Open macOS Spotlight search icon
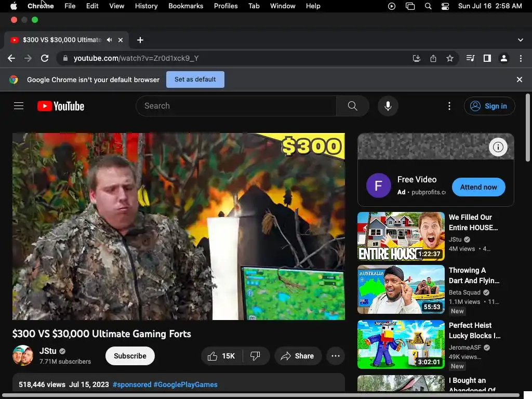532x399 pixels. (428, 6)
